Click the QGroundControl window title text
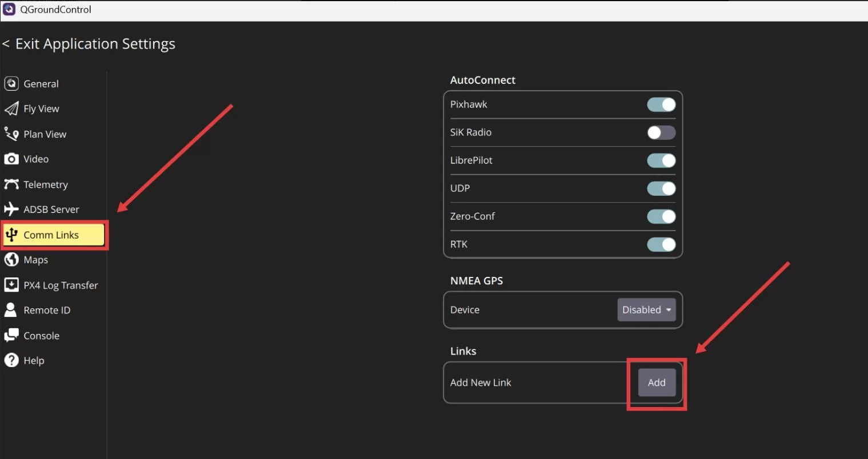The height and width of the screenshot is (459, 868). click(55, 10)
